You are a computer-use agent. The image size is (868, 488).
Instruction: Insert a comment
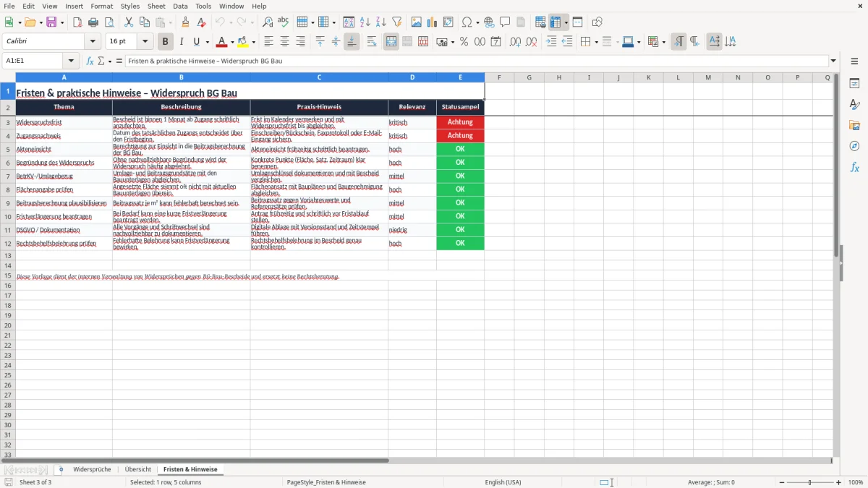505,22
